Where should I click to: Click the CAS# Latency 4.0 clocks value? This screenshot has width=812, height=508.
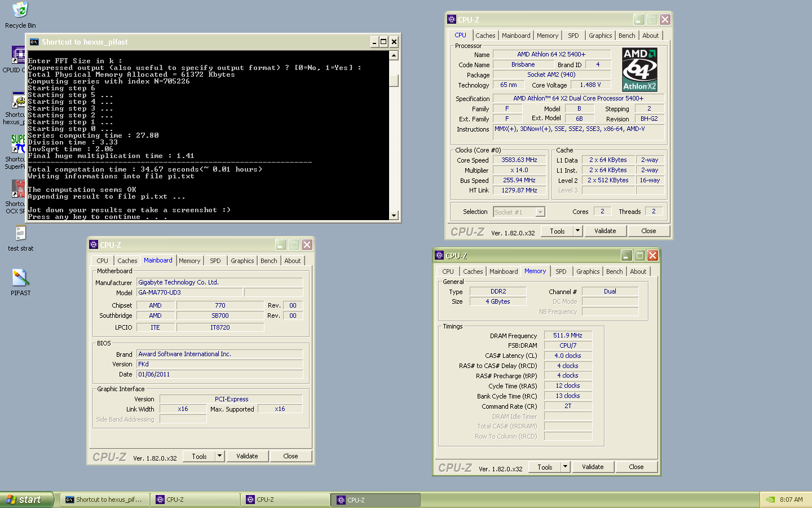pyautogui.click(x=568, y=356)
